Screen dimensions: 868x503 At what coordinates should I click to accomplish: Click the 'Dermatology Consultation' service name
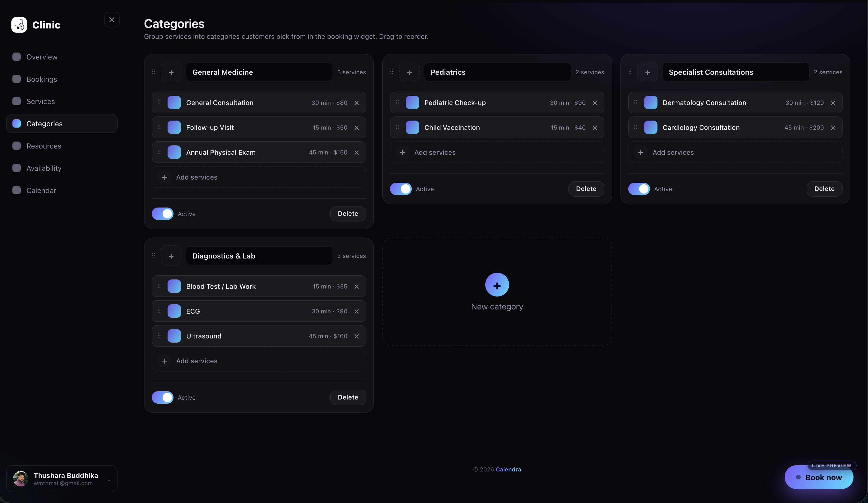[704, 103]
